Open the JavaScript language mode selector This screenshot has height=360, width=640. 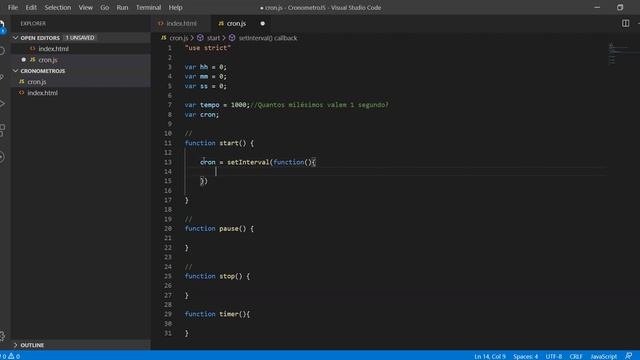click(603, 356)
